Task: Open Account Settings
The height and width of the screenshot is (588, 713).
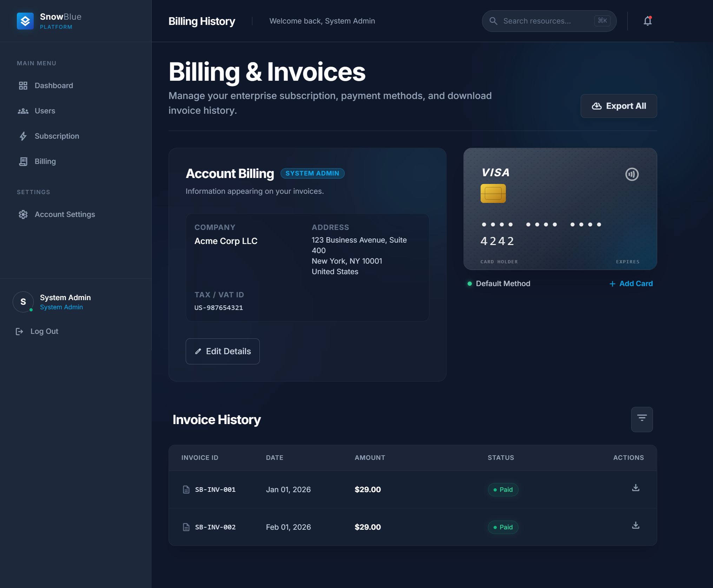Action: (65, 214)
